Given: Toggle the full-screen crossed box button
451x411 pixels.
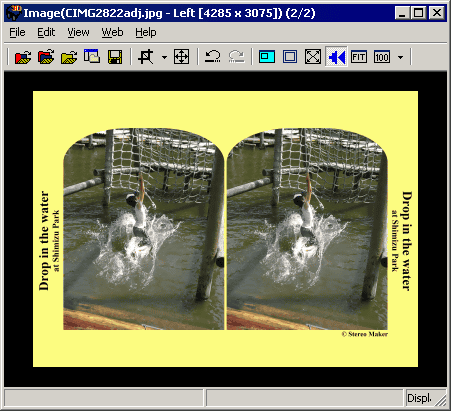Looking at the screenshot, I should (313, 57).
